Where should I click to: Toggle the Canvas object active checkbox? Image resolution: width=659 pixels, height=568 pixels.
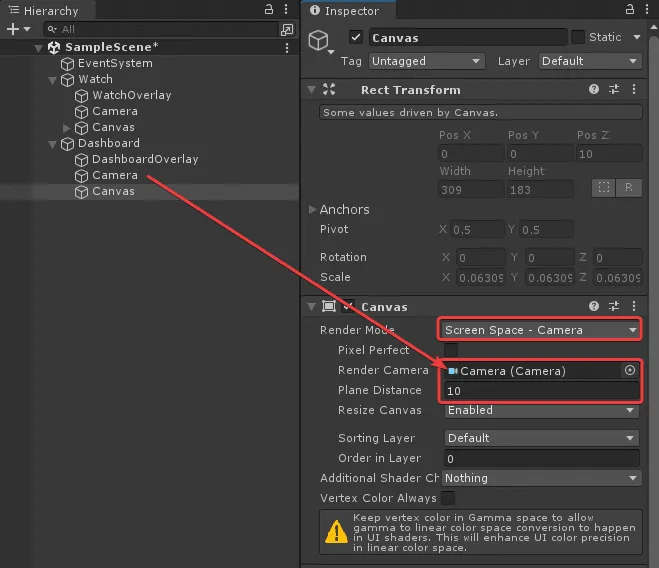tap(356, 37)
